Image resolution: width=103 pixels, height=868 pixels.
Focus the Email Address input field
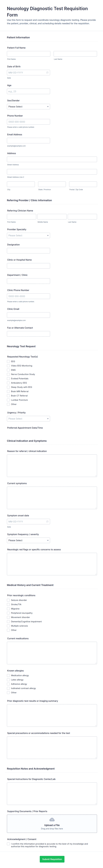(28, 140)
